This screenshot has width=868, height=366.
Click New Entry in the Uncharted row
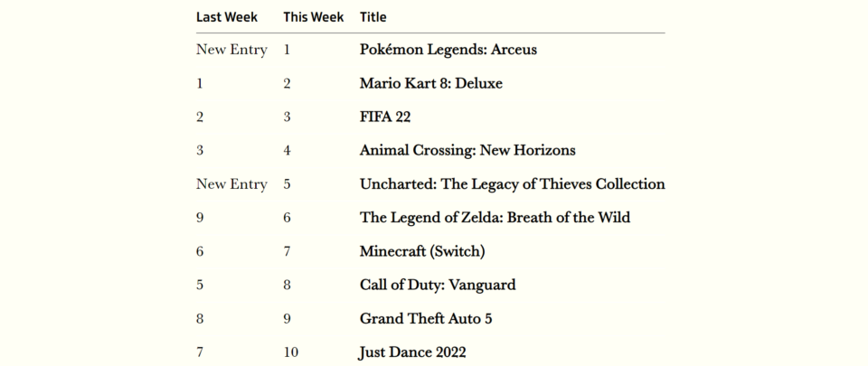[x=231, y=184]
